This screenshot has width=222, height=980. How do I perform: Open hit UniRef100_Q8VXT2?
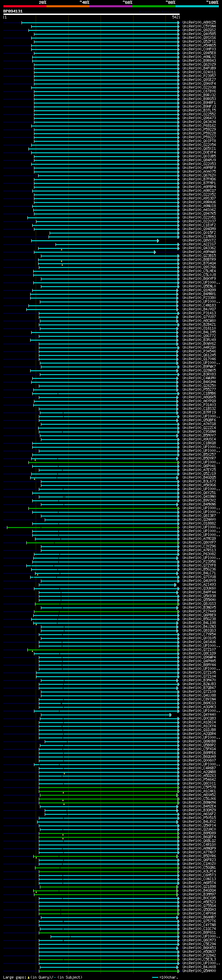tap(199, 241)
